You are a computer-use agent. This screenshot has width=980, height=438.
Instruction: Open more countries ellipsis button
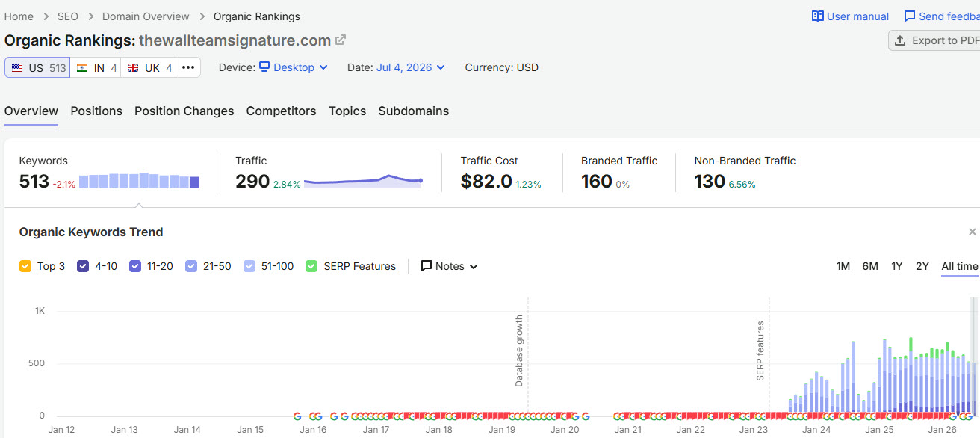tap(188, 67)
